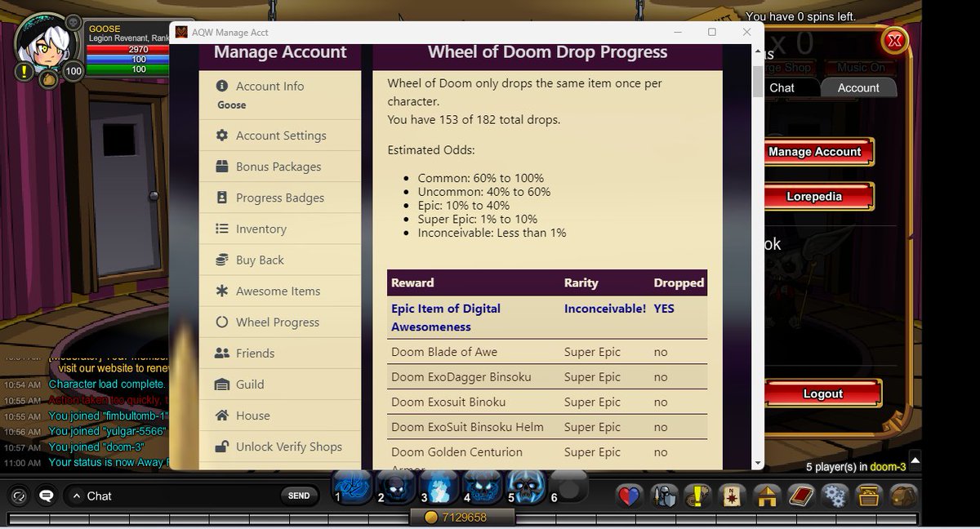Click the Epic Item of Digital Awesomeness reward
The height and width of the screenshot is (529, 980).
click(x=446, y=318)
